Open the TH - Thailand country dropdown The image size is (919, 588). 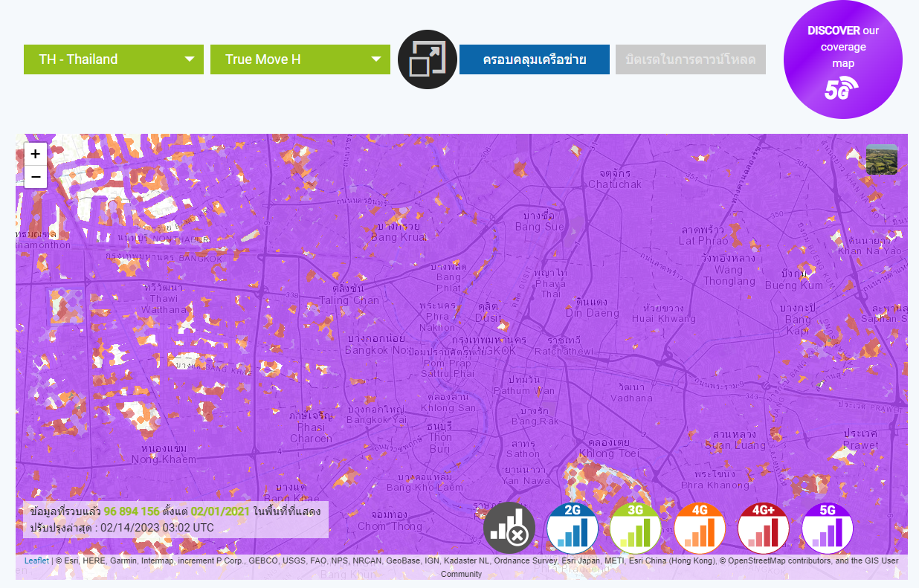(114, 59)
